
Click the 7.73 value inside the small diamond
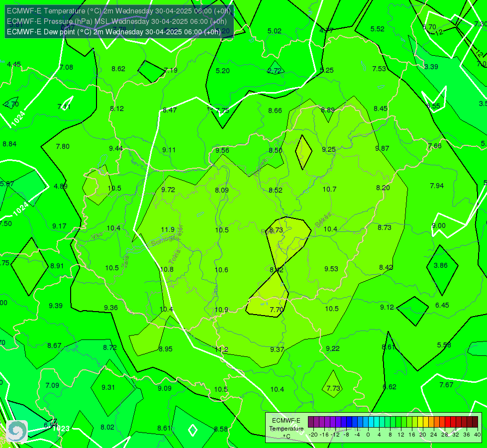point(333,388)
